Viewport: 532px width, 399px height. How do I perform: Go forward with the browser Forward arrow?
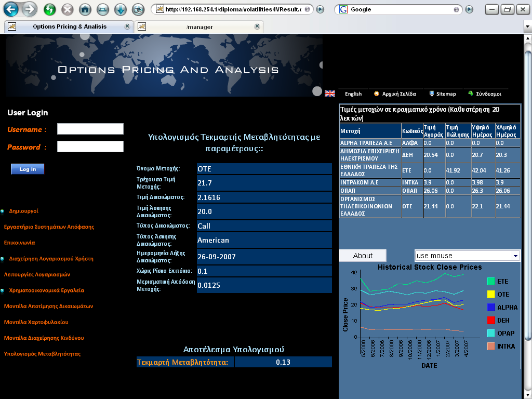click(x=29, y=9)
